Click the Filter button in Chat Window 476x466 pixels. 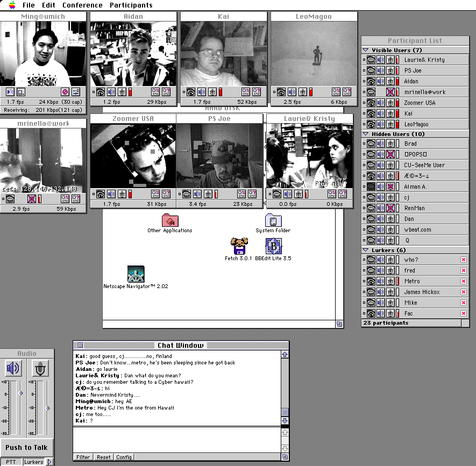(x=83, y=457)
